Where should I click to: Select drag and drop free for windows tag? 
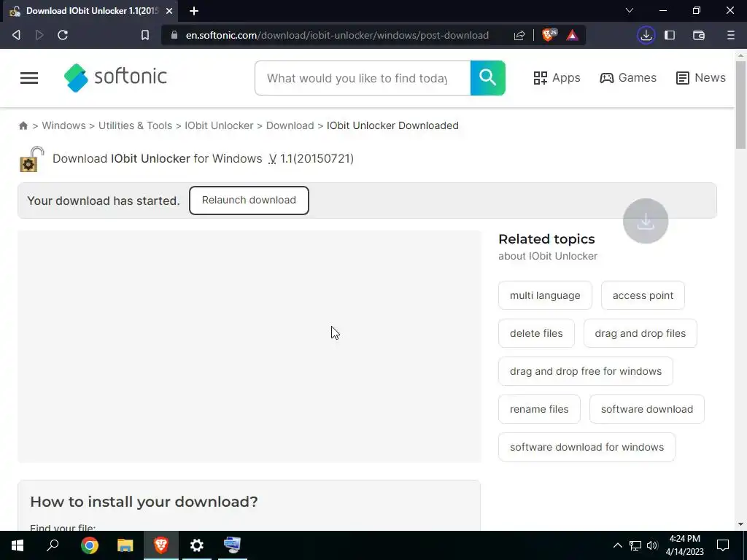pyautogui.click(x=586, y=371)
